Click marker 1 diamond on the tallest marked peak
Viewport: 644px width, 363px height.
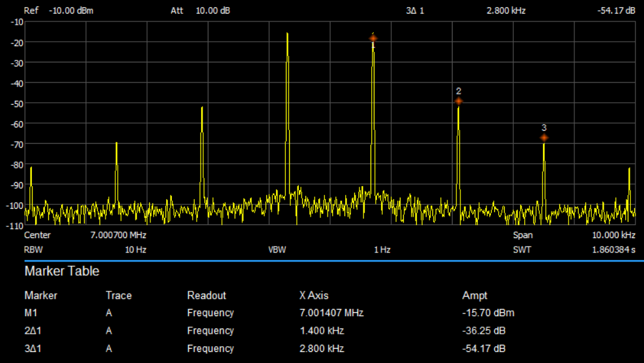(x=373, y=38)
